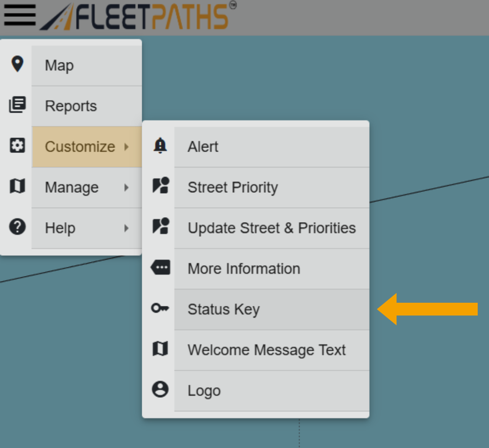This screenshot has width=489, height=448.
Task: Expand the Customize submenu arrow
Action: 126,147
